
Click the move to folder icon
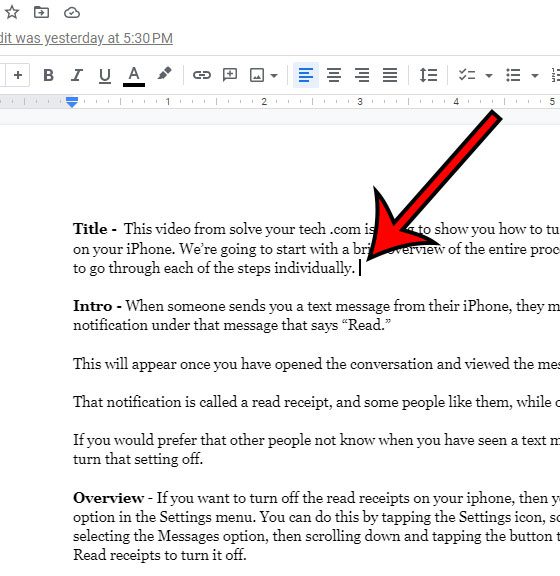click(x=41, y=12)
